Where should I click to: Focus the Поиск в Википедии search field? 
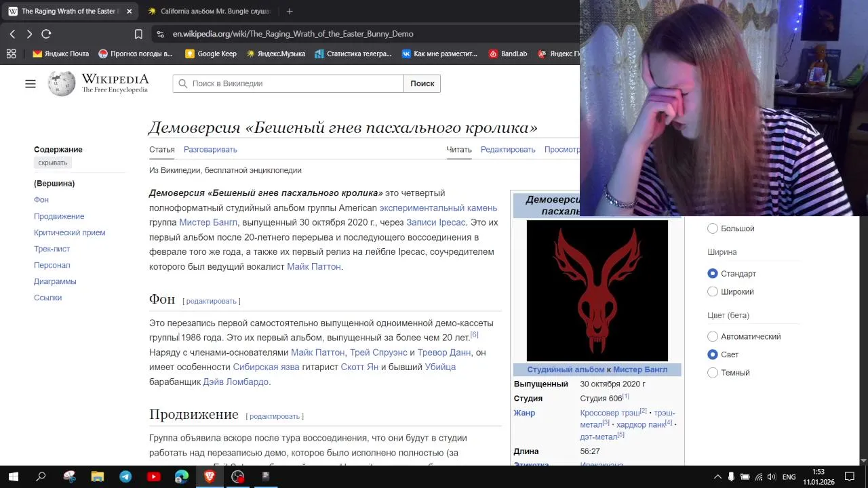[288, 83]
